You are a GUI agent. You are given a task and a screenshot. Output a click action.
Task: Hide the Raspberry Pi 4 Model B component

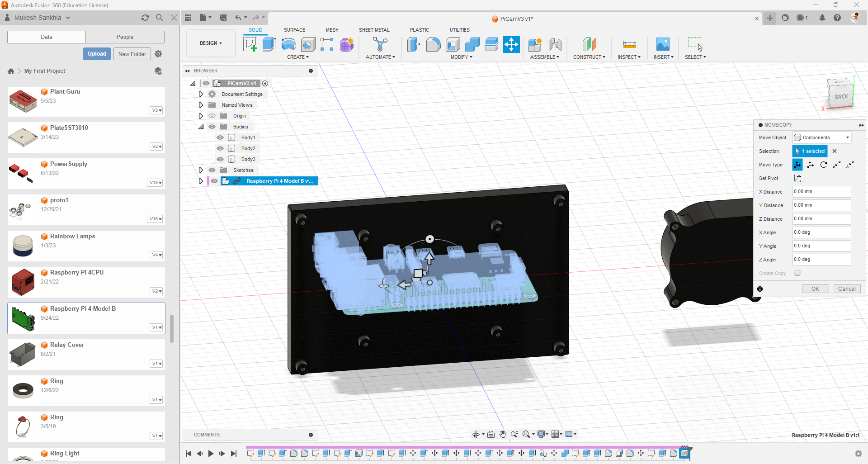pyautogui.click(x=214, y=181)
